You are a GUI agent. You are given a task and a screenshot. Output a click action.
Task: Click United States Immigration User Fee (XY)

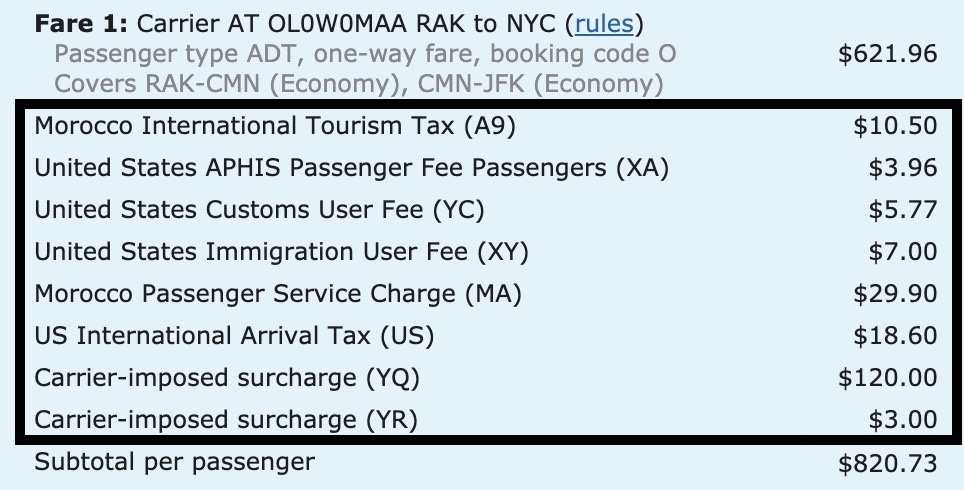tap(281, 252)
